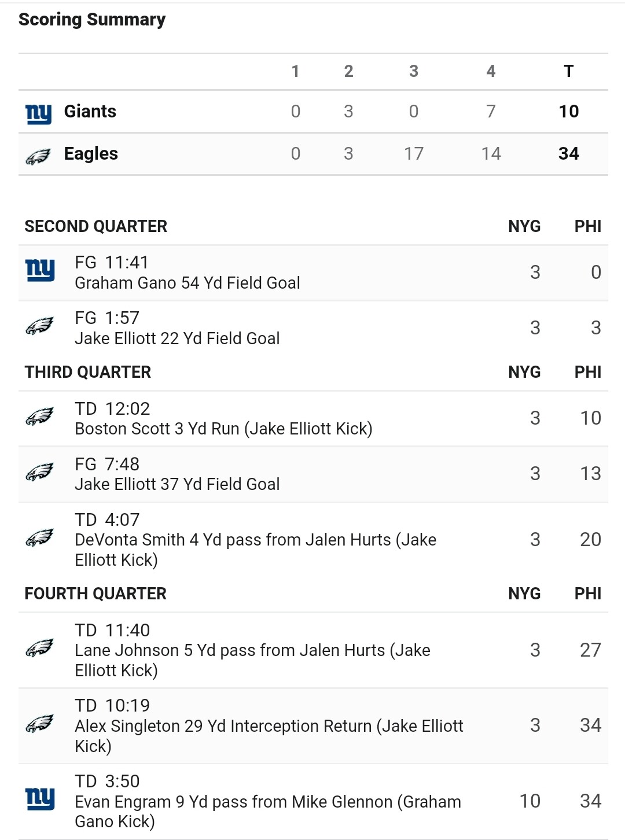Open the Eagles team name link
Screen dimensions: 625x840
coord(91,153)
